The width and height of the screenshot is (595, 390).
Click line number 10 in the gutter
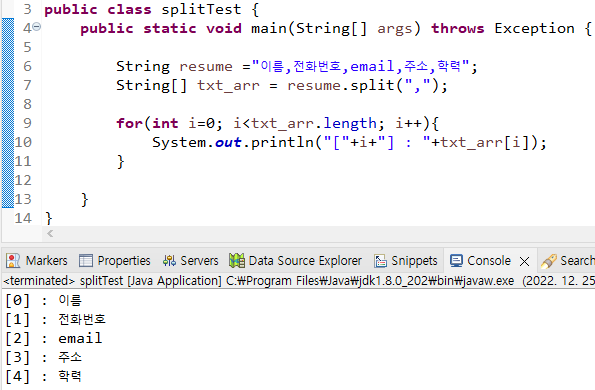click(23, 142)
